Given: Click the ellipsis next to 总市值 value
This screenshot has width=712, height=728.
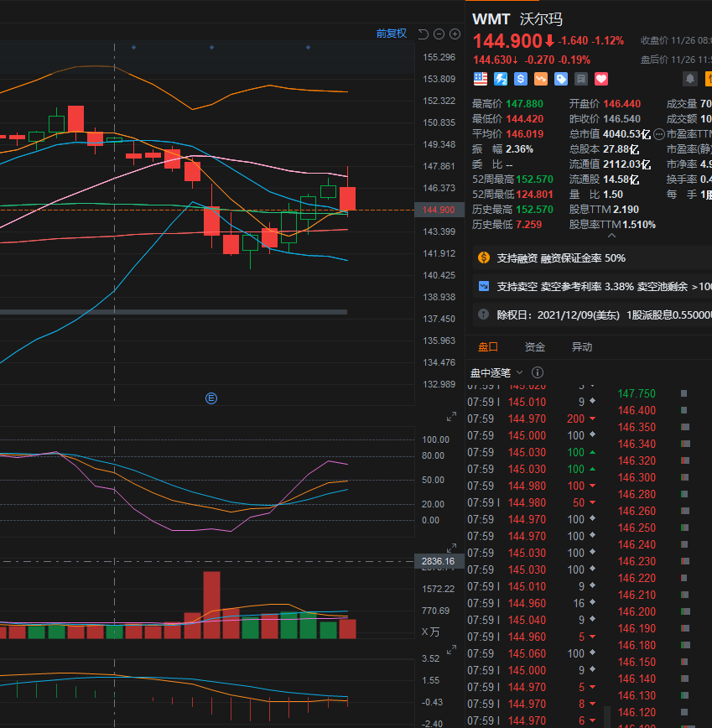Looking at the screenshot, I should pos(659,135).
